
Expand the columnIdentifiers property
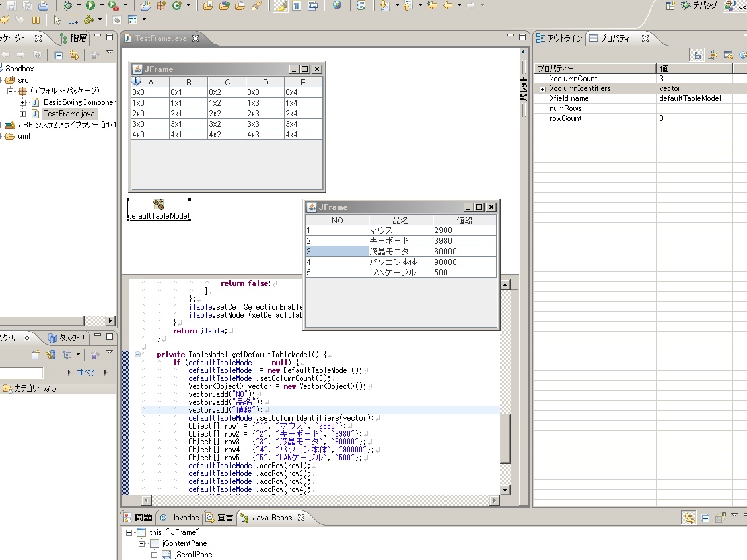[x=542, y=88]
